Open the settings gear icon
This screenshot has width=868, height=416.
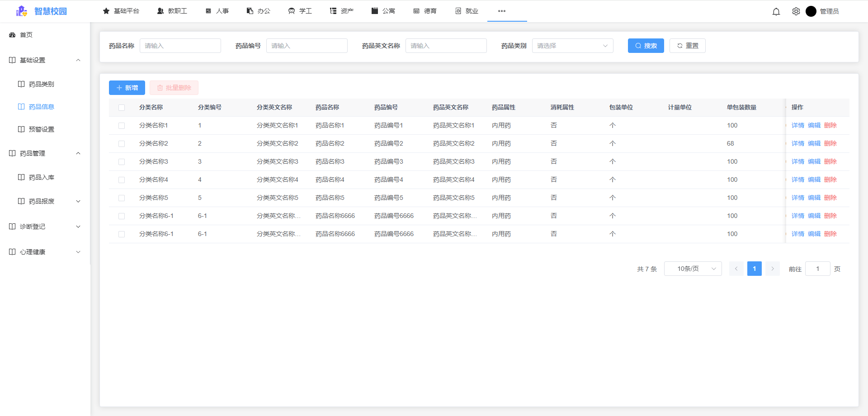click(x=796, y=11)
